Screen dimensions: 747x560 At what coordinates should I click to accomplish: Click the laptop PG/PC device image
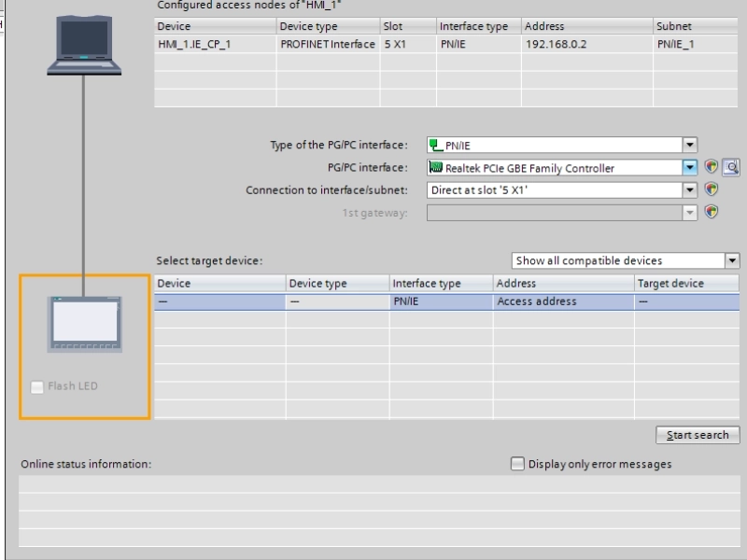[85, 45]
